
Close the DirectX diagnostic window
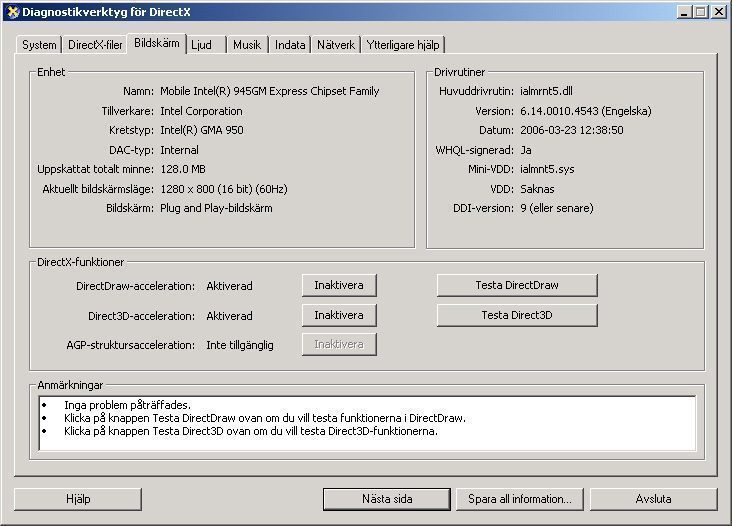[718, 12]
